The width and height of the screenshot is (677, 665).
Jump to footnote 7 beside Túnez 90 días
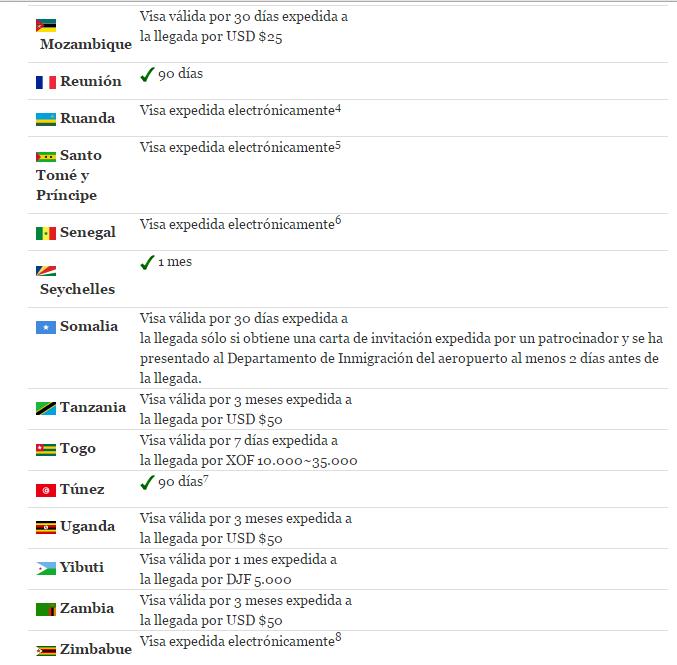pos(204,479)
